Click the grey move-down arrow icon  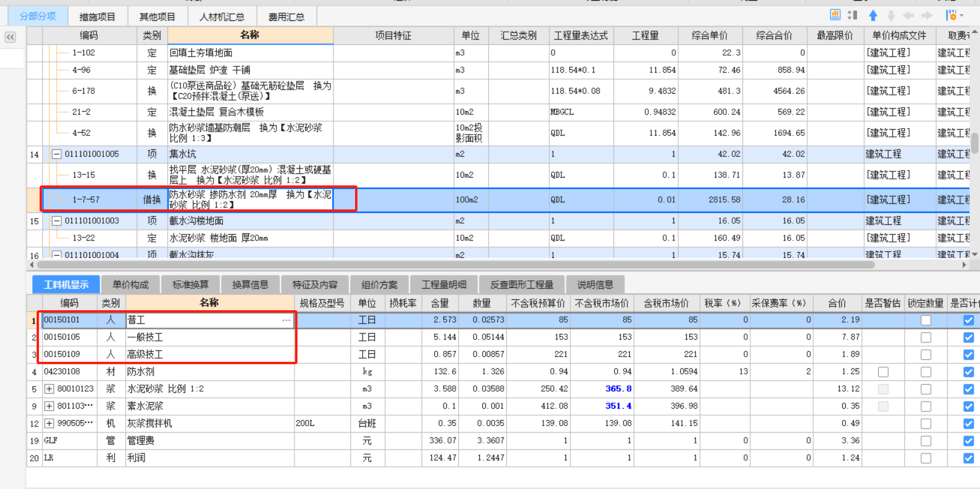(x=891, y=16)
